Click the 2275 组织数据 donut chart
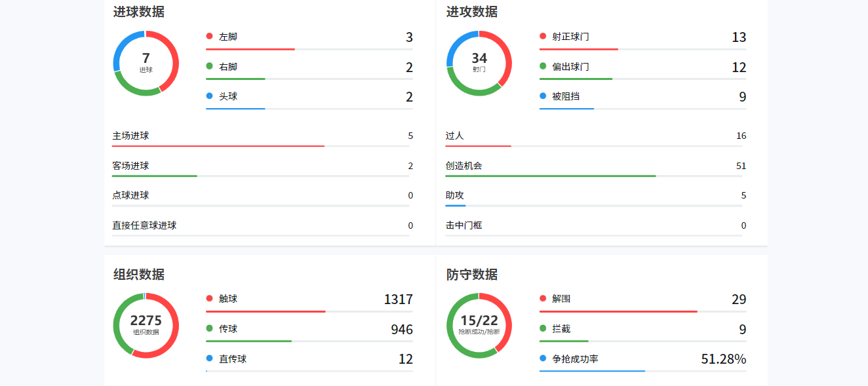The width and height of the screenshot is (868, 386). [146, 325]
